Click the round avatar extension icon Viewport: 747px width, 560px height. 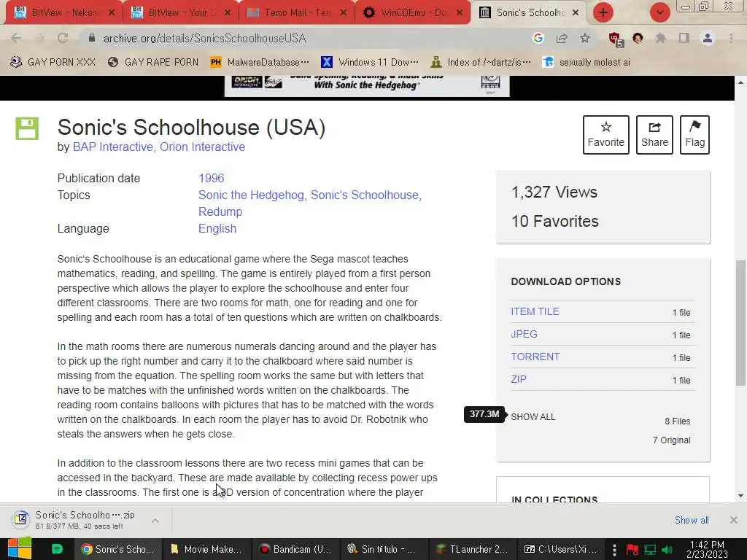click(x=638, y=38)
